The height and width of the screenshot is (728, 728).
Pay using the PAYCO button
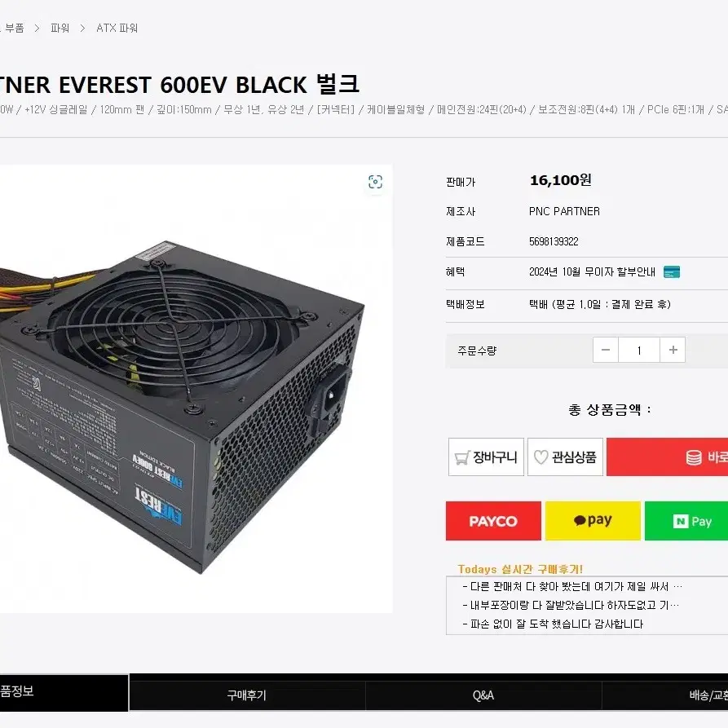(493, 521)
